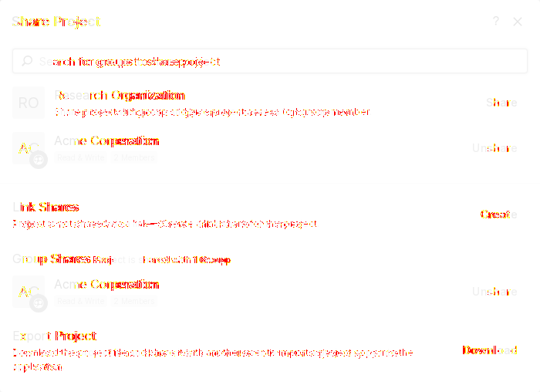Viewport: 540px width, 392px height.
Task: Click the RO avatar for Research Organization
Action: point(29,103)
